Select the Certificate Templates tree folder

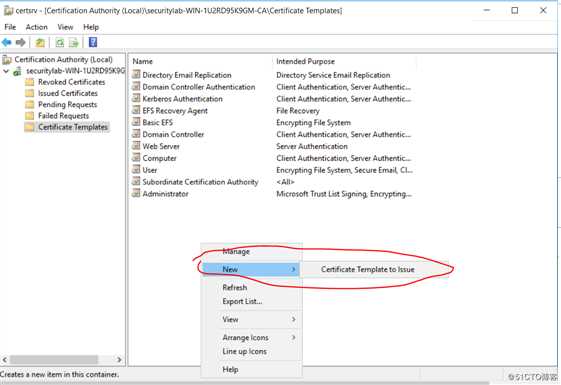[73, 127]
